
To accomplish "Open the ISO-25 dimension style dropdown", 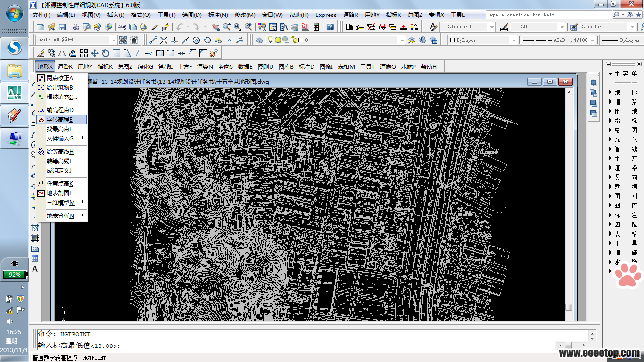I will tap(561, 27).
